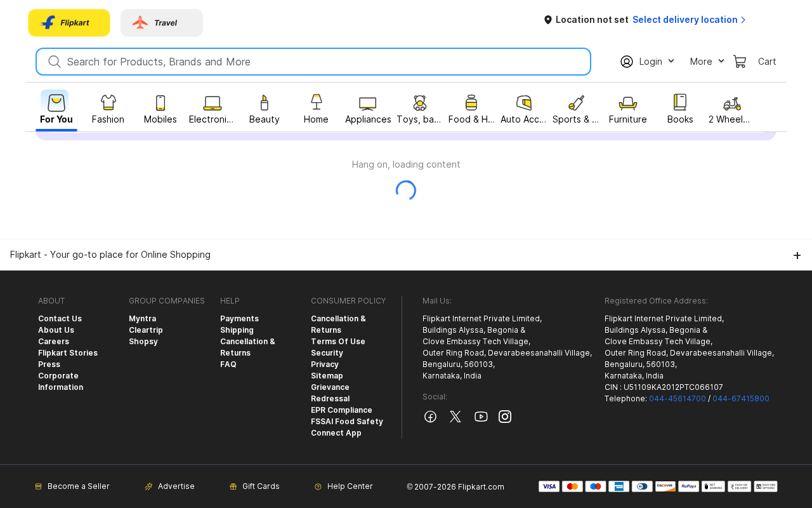Open the Security policy link
The width and height of the screenshot is (812, 508).
click(x=327, y=353)
